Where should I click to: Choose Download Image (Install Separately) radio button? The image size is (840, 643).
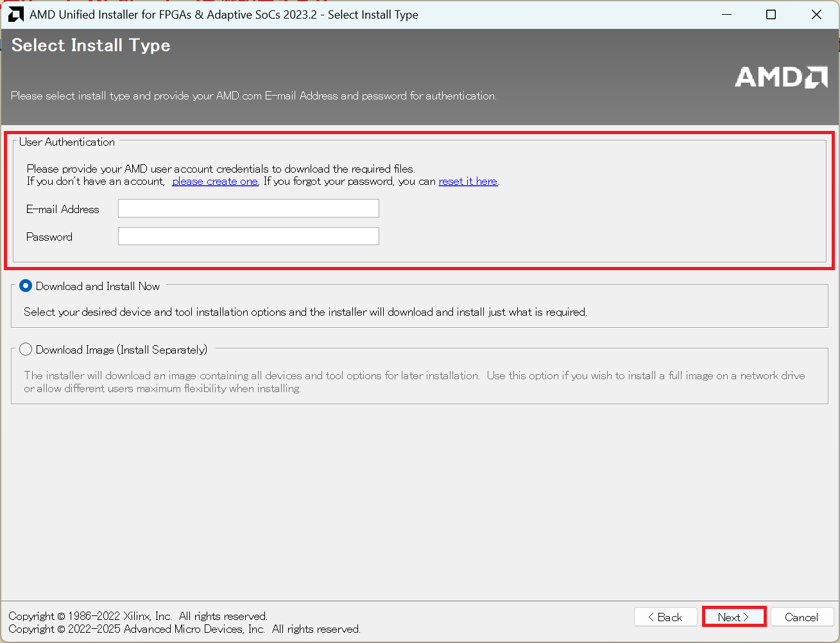tap(26, 350)
